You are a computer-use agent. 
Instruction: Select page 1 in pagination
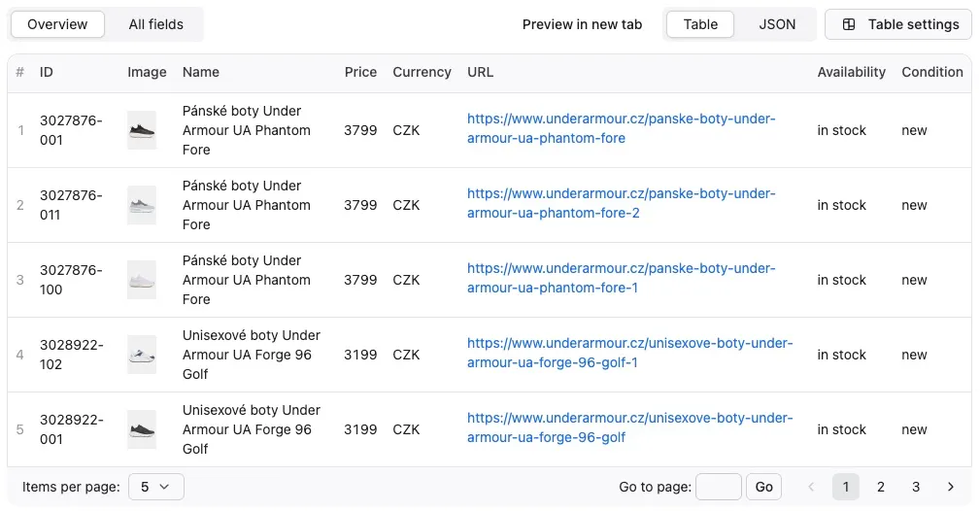(x=846, y=487)
